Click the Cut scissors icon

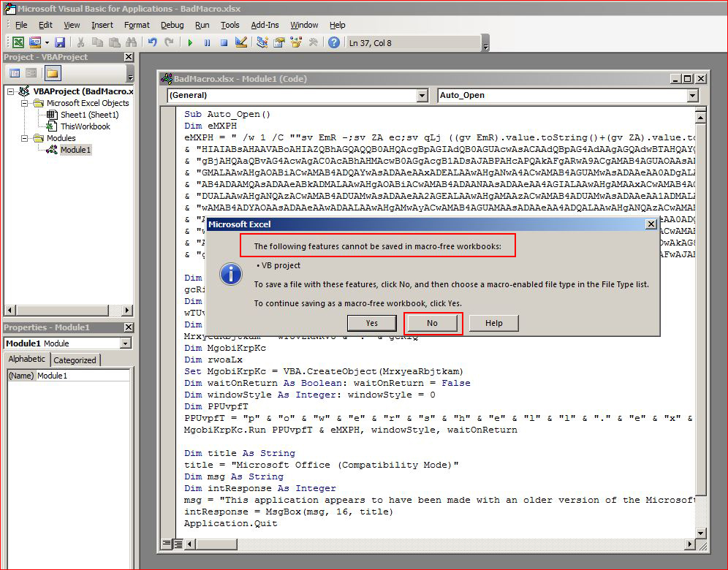pos(81,42)
